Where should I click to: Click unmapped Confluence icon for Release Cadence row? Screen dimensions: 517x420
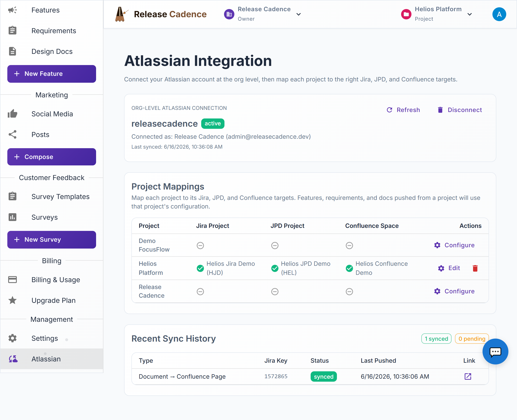click(x=349, y=291)
